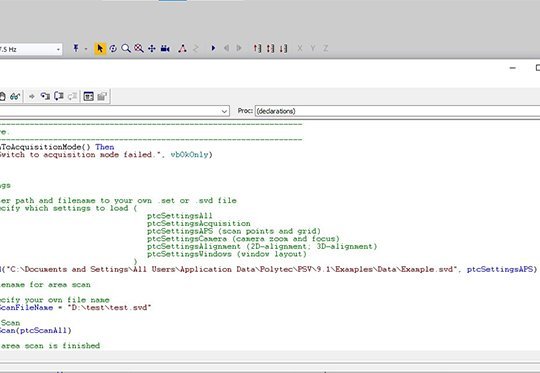Click the red crossed zoom reset icon
The image size is (540, 373).
(x=139, y=49)
